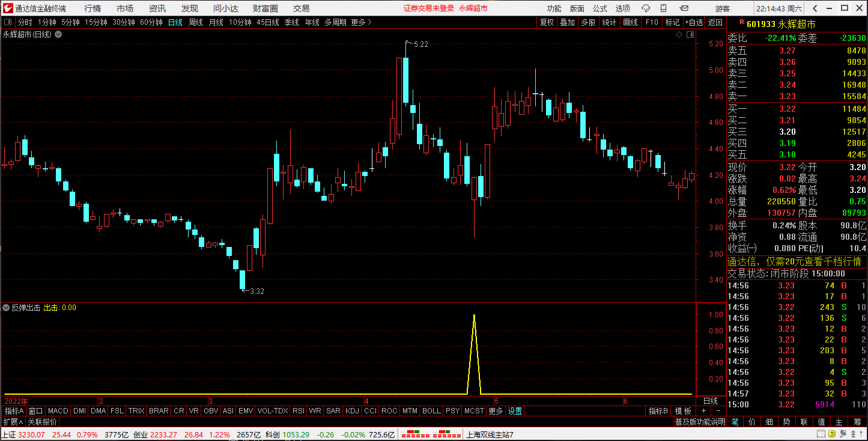
Task: Open 更多 indicators in the bottom bar
Action: [x=496, y=411]
